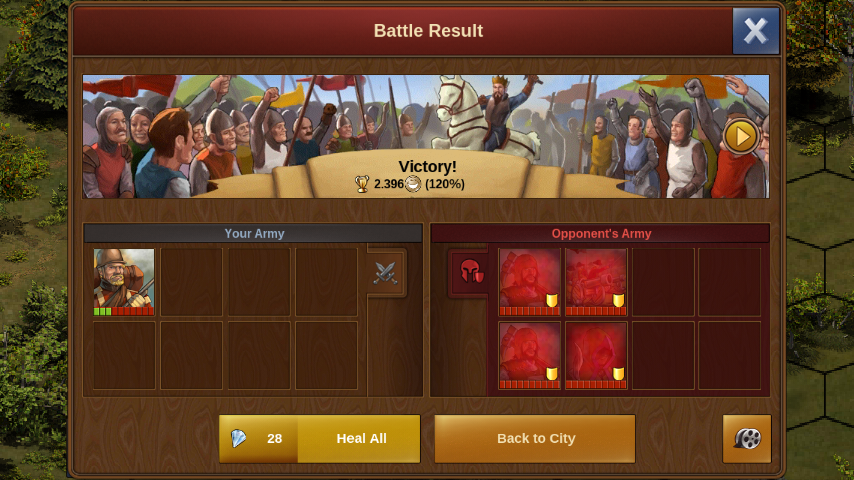Click the Heal All button
This screenshot has width=854, height=480.
point(320,439)
